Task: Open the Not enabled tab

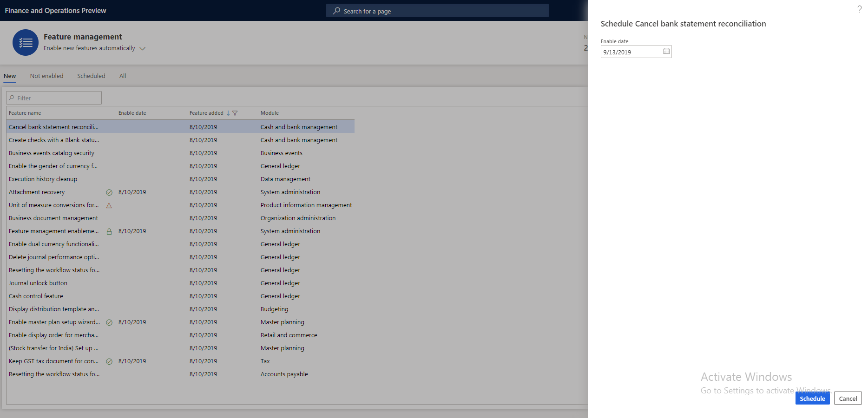Action: (46, 76)
